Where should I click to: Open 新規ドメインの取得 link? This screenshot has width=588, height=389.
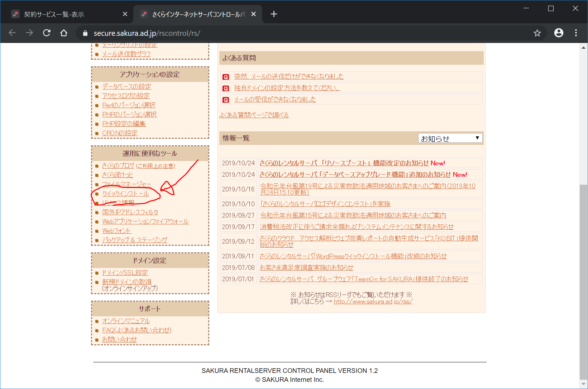tap(127, 282)
